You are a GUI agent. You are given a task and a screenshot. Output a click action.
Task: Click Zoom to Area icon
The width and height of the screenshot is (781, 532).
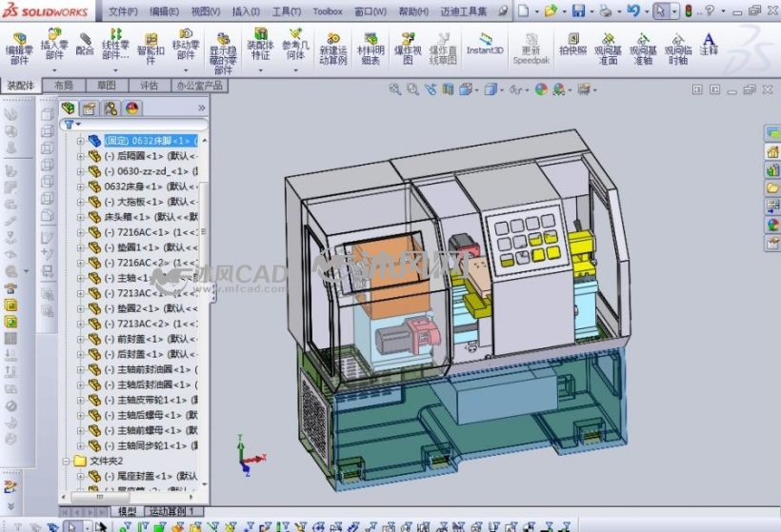tap(412, 89)
